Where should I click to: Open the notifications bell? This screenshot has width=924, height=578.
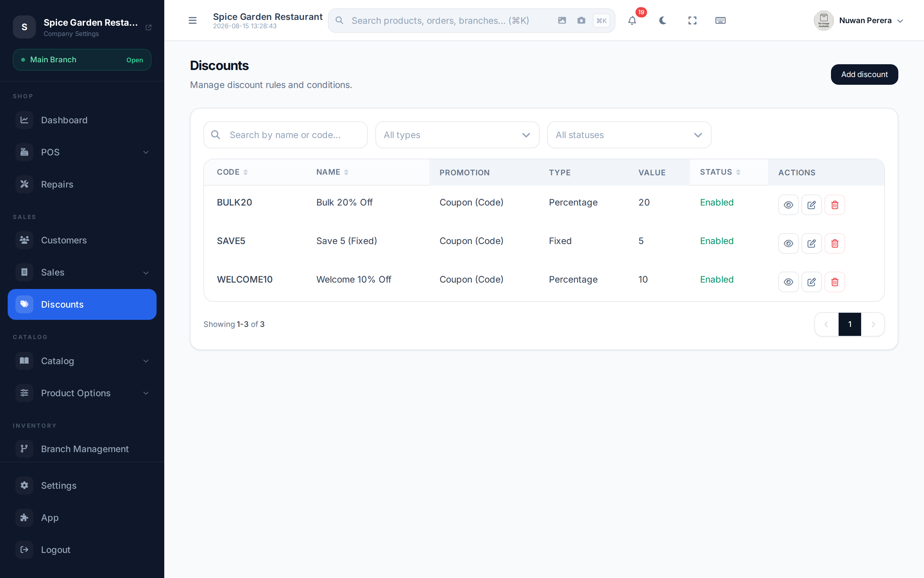tap(632, 20)
